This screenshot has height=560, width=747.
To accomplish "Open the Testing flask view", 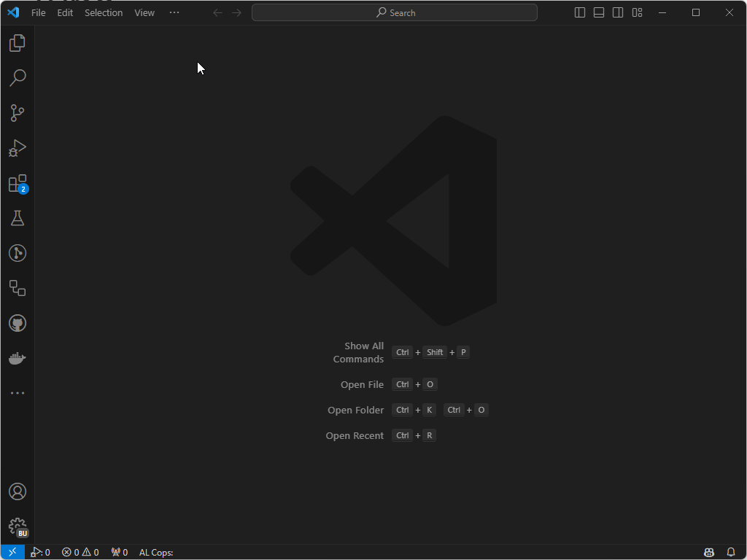I will [x=18, y=218].
